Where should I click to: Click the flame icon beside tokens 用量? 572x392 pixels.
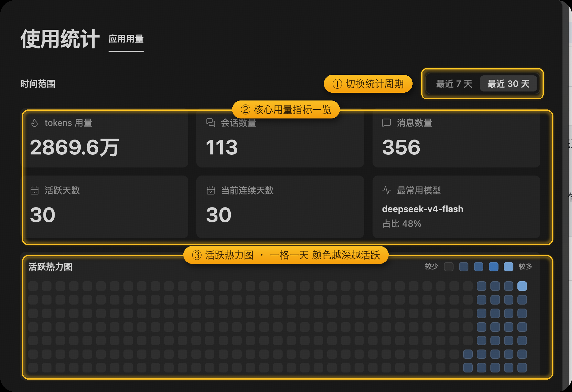35,123
